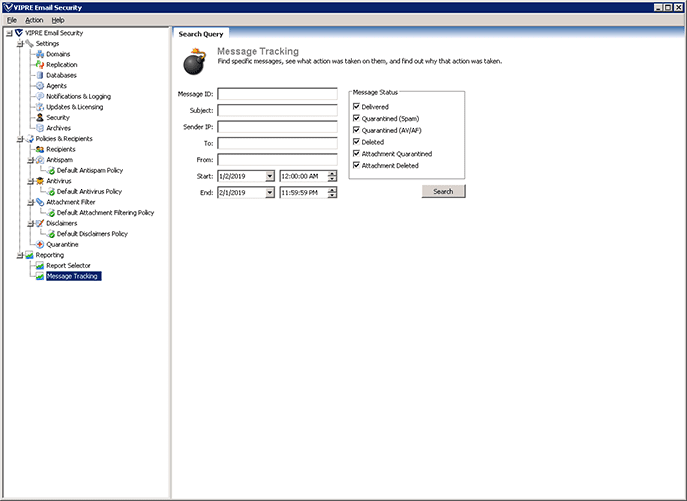The height and width of the screenshot is (501, 687).
Task: Open the End date dropdown calendar
Action: coord(270,192)
